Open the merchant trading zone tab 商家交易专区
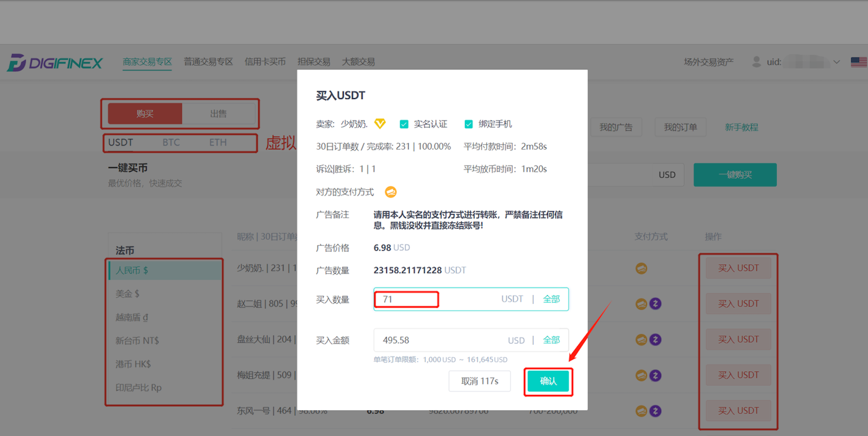The height and width of the screenshot is (436, 868). pos(147,62)
